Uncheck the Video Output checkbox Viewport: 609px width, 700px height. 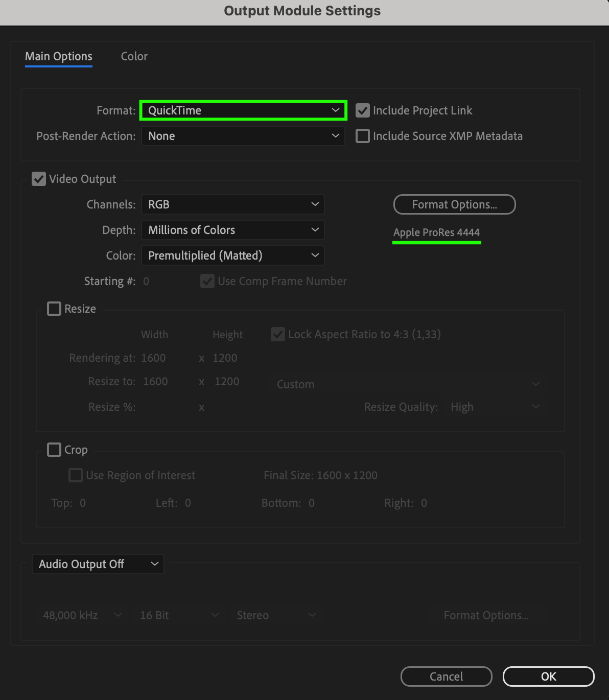[x=39, y=179]
